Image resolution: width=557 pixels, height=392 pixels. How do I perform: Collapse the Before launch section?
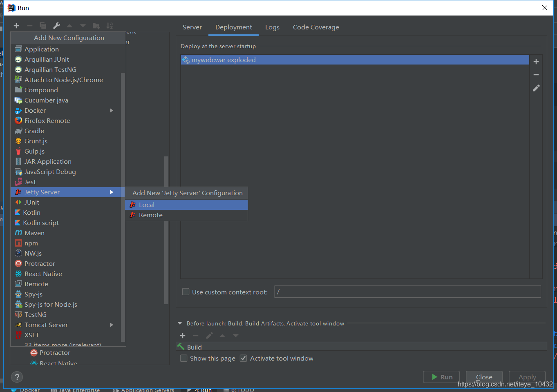[x=180, y=323]
